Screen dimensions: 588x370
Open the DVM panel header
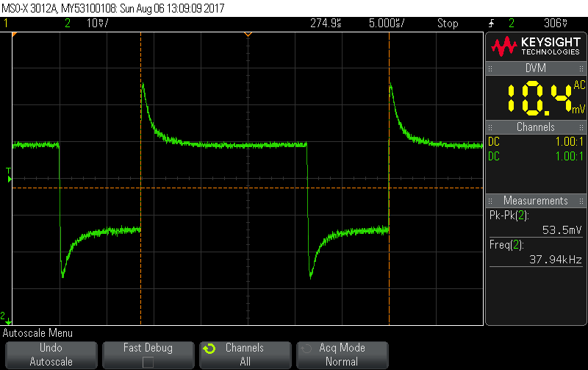pyautogui.click(x=536, y=68)
